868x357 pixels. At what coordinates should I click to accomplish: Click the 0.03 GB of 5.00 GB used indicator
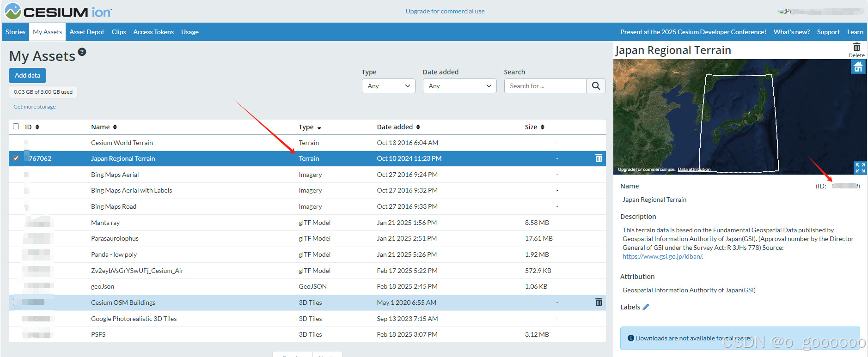tap(43, 92)
